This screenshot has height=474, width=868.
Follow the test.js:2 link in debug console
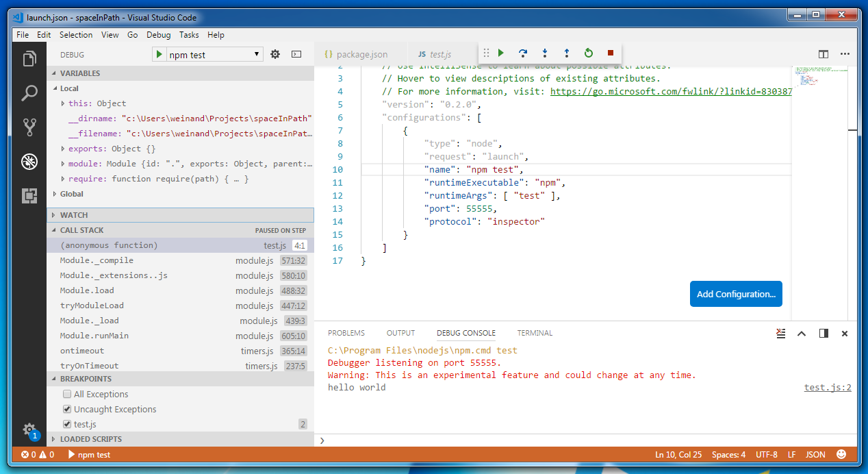827,387
